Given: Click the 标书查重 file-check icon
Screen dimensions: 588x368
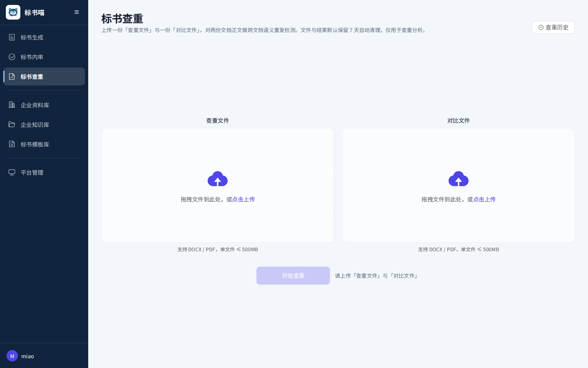Looking at the screenshot, I should (x=12, y=77).
